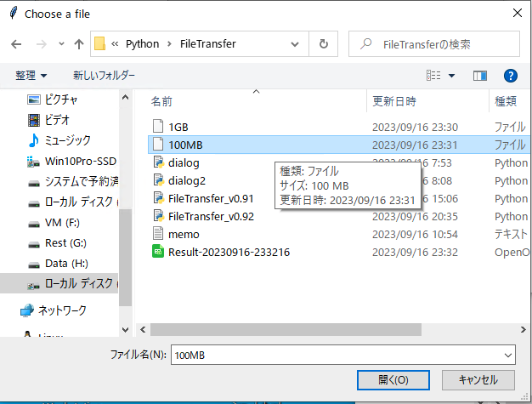Go up one folder level
This screenshot has height=404, width=532.
(79, 44)
